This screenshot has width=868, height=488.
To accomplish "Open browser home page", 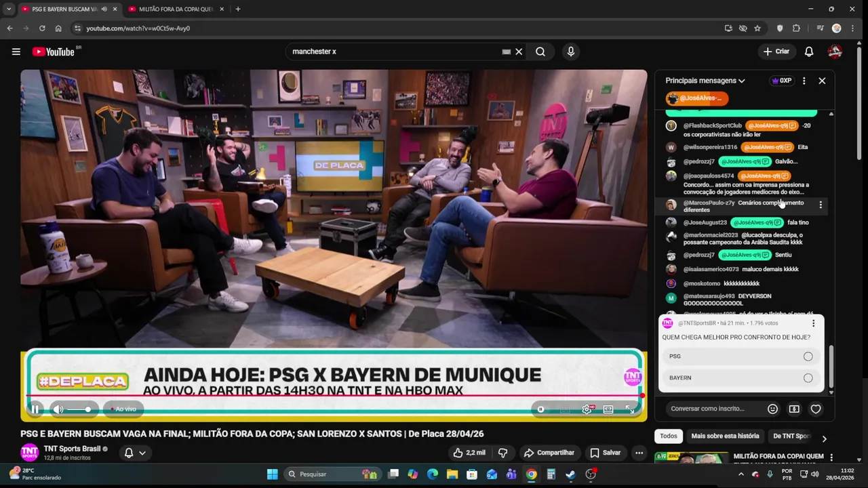I will tap(58, 28).
